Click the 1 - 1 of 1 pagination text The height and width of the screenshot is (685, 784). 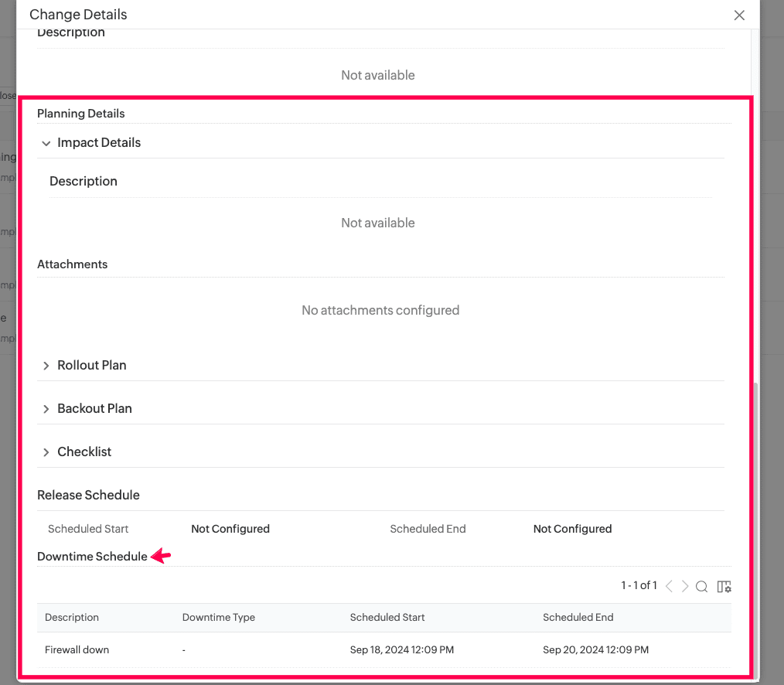639,586
